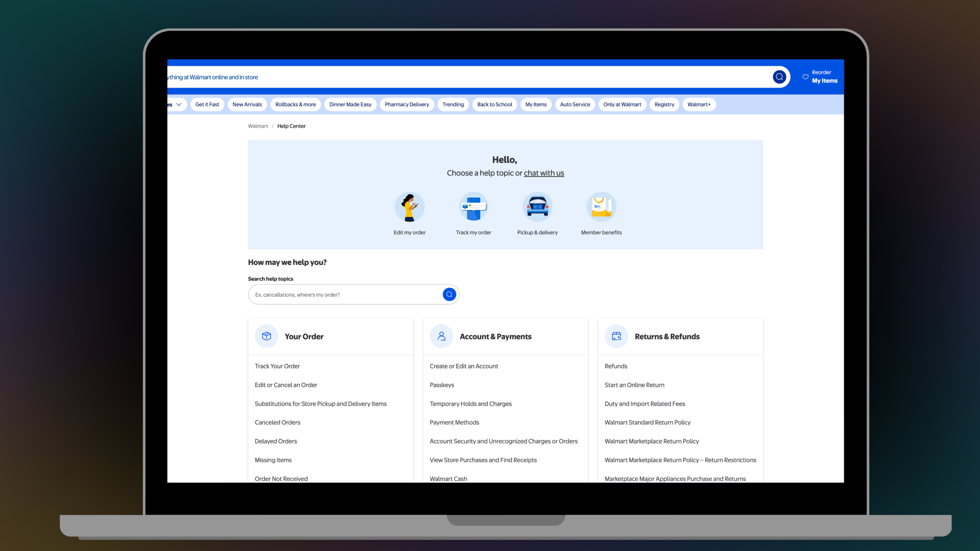
Task: Click the Payment Methods help link
Action: [x=454, y=422]
